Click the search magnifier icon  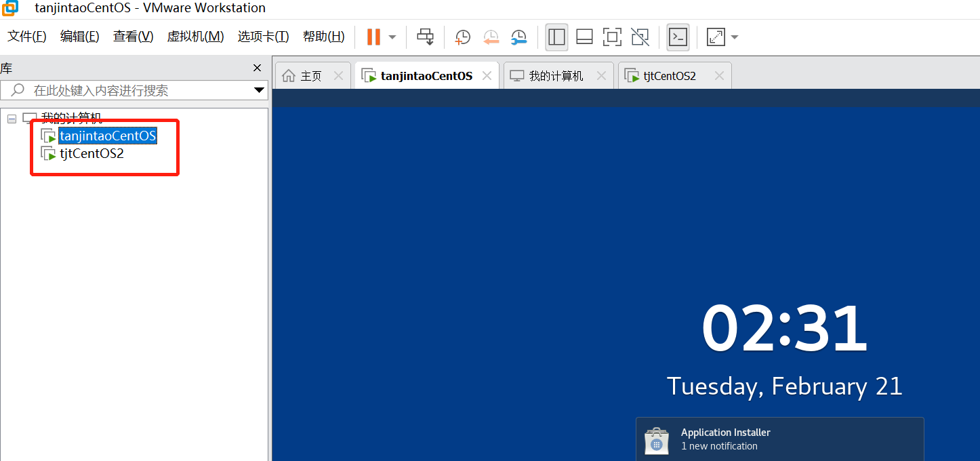click(18, 89)
